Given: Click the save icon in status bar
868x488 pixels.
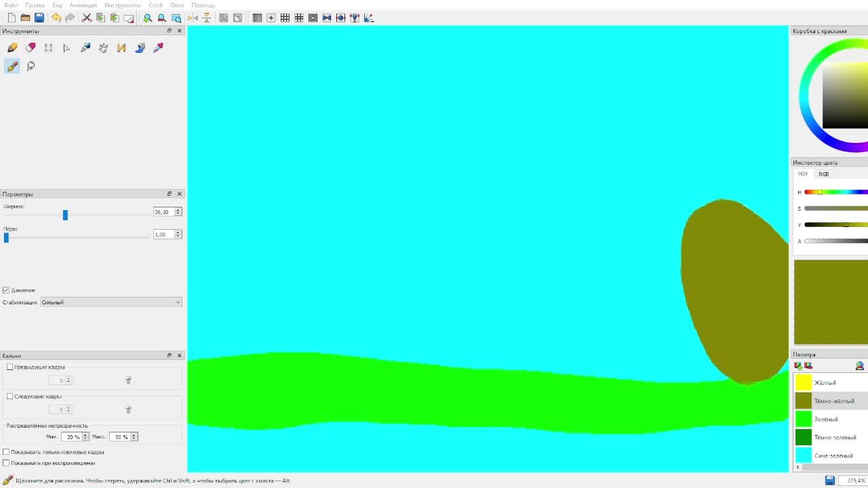Looking at the screenshot, I should [x=829, y=481].
